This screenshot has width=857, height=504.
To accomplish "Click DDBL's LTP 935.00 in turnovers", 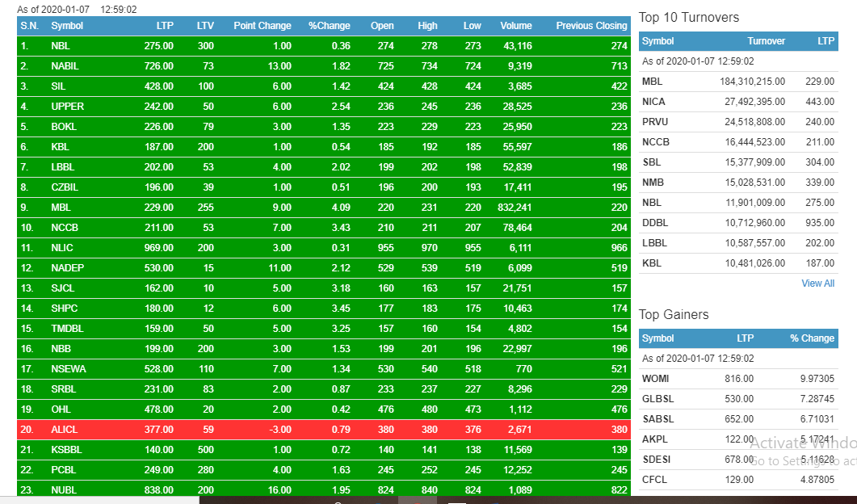I will coord(819,223).
